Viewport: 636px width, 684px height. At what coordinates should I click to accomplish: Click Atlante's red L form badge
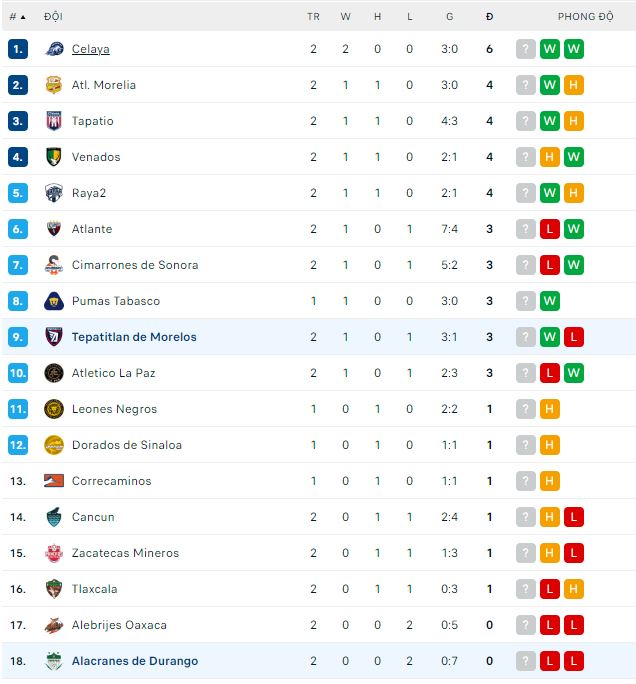tap(549, 229)
